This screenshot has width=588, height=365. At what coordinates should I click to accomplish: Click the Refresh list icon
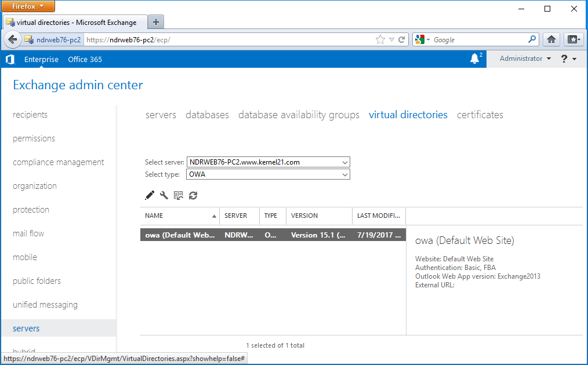pos(193,195)
